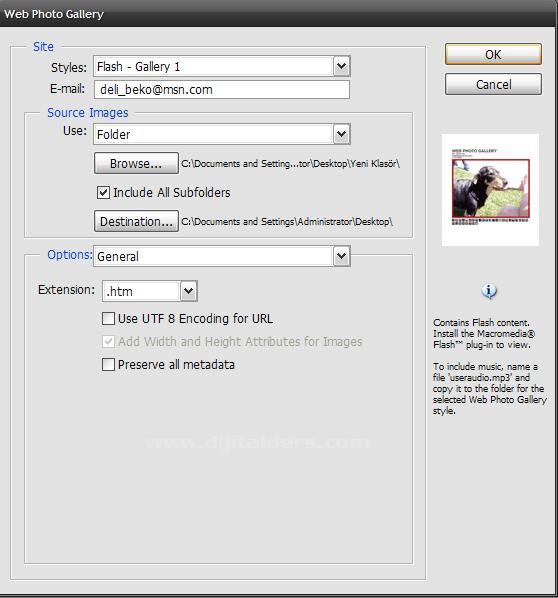
Task: Click the source folder path text
Action: pyautogui.click(x=290, y=164)
